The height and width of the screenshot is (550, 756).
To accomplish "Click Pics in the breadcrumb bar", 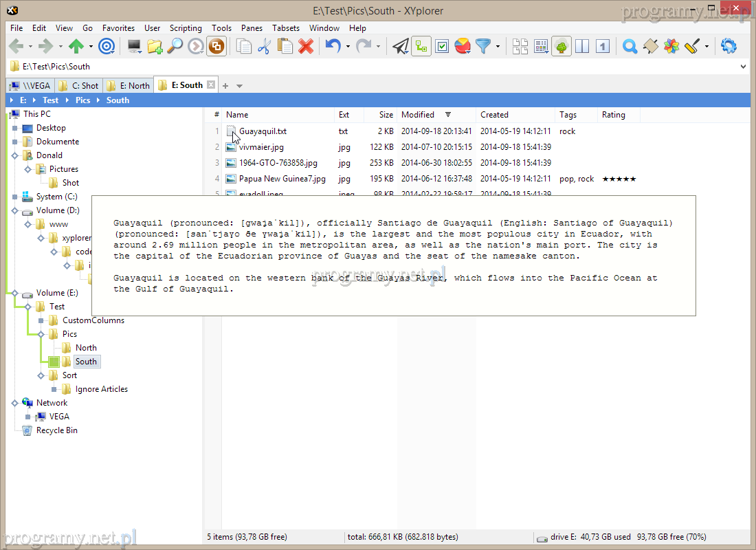I will coord(82,100).
